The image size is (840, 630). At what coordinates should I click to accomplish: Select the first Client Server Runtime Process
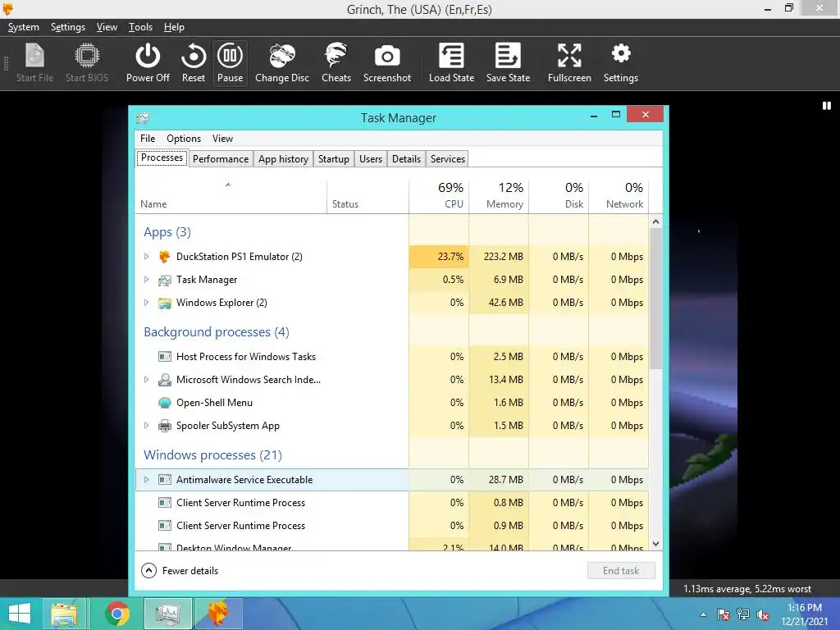pos(392,503)
